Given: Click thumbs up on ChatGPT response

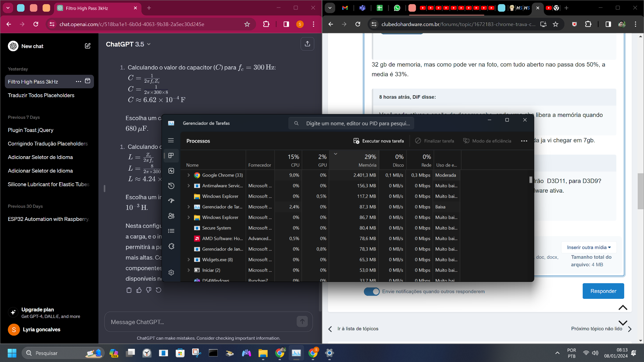Looking at the screenshot, I should tap(139, 290).
